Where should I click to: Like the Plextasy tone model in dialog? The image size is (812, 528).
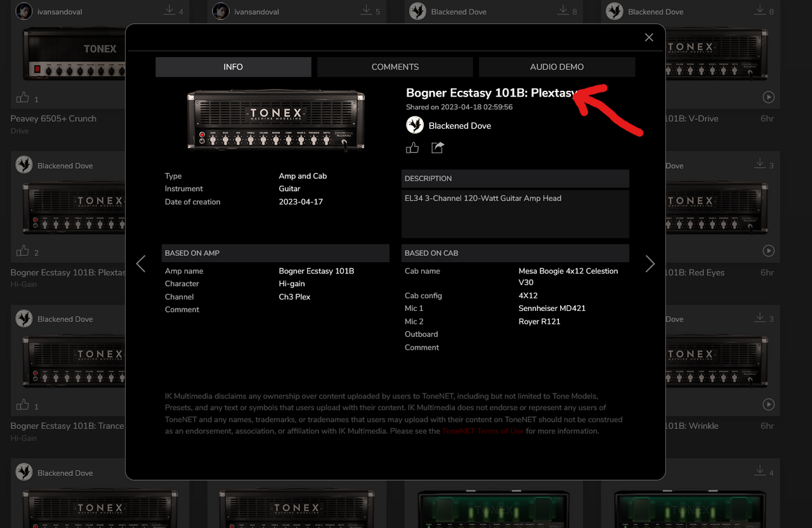pyautogui.click(x=412, y=148)
